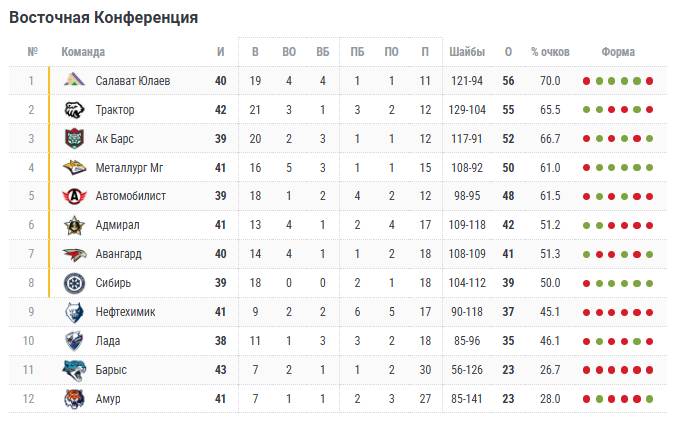Click the Трактор team logo
686x424 pixels.
pos(75,110)
